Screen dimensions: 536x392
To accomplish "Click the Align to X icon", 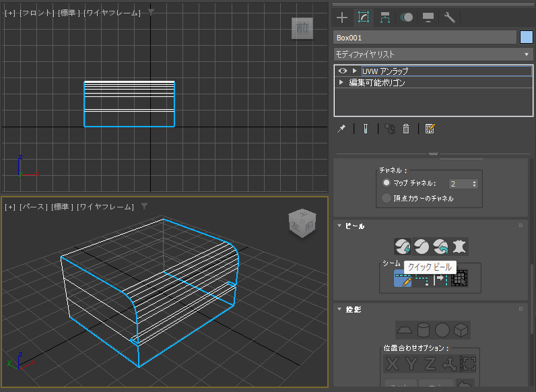I will point(393,364).
